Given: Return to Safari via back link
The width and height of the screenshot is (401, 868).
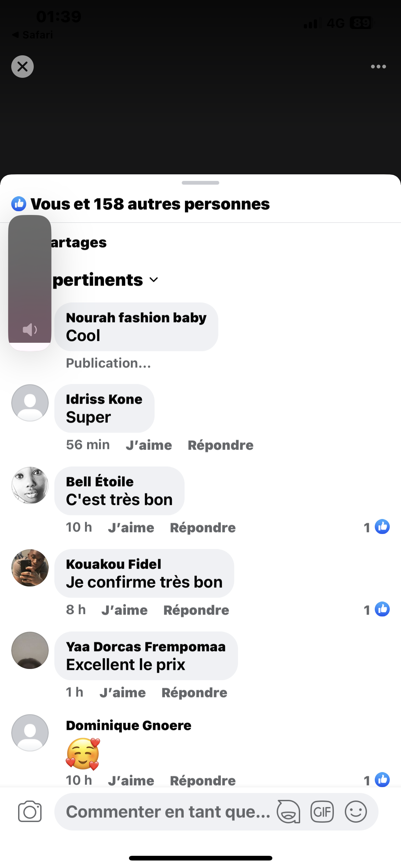Looking at the screenshot, I should click(33, 35).
